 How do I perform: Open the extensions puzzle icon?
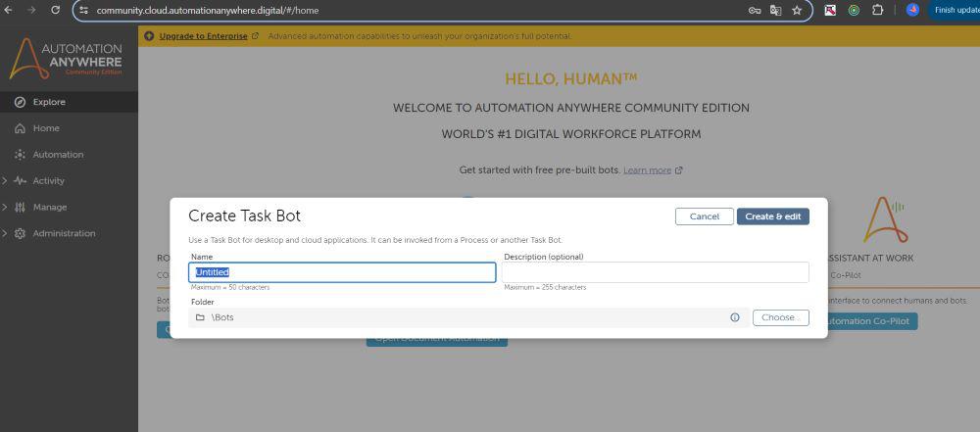877,10
